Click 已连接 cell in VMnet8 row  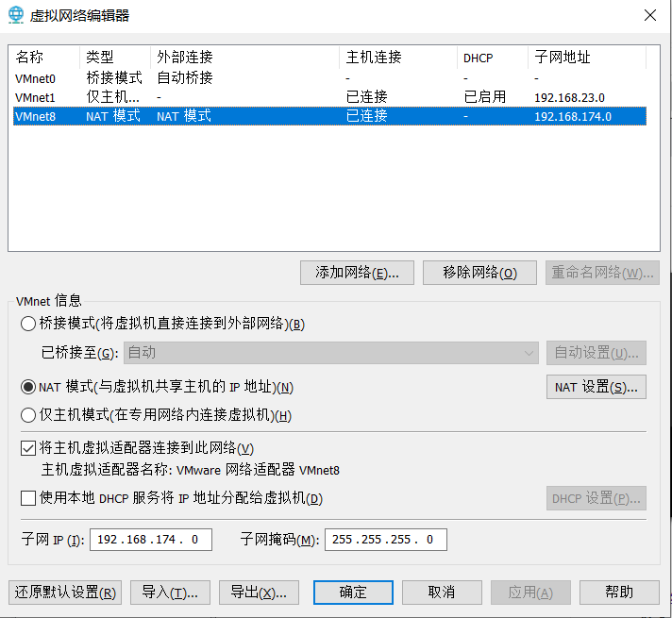tap(366, 116)
